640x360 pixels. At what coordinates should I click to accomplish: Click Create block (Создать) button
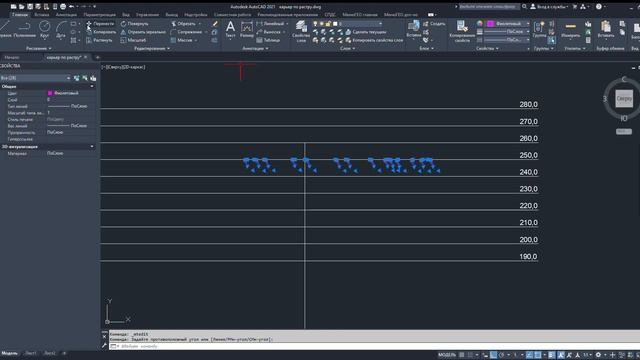[434, 24]
